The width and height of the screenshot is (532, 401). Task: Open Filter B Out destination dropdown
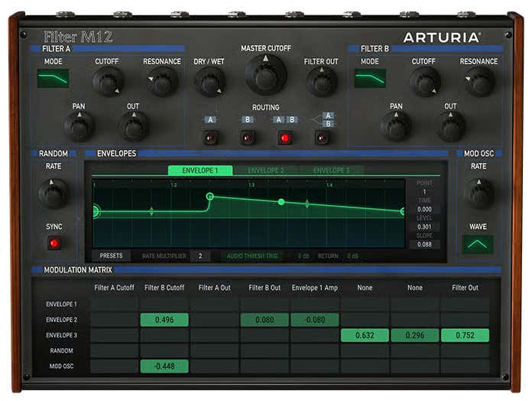tap(264, 288)
